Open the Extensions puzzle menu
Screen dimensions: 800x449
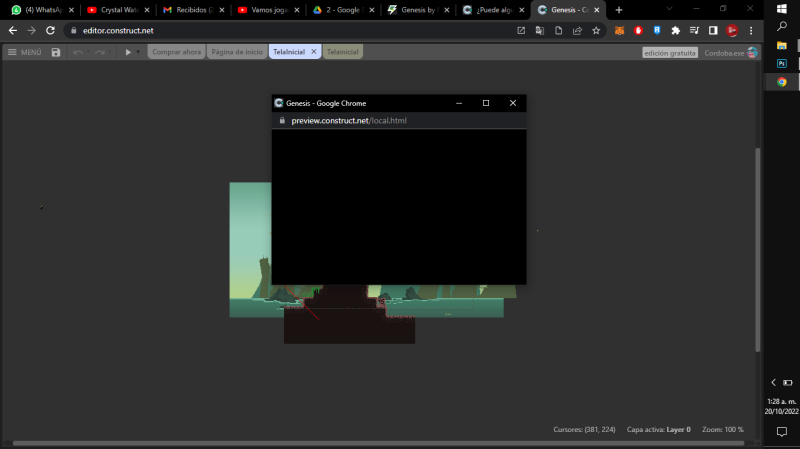pos(676,31)
